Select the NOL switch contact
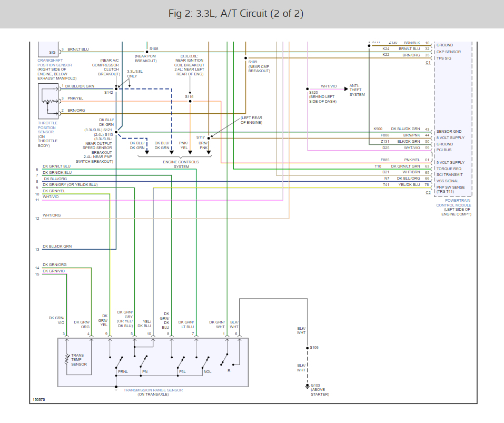Viewport: 504px width, 423px height. 206,362
